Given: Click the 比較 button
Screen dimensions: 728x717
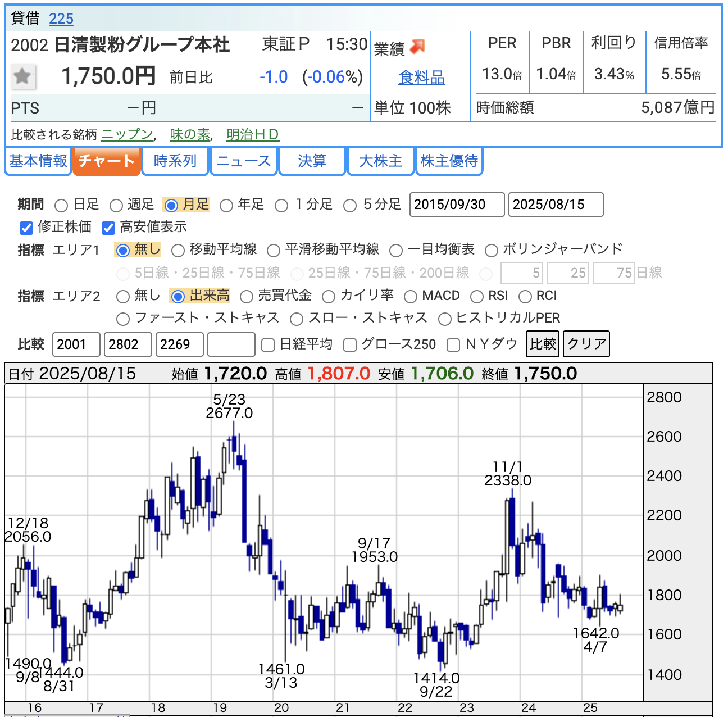Looking at the screenshot, I should coord(543,344).
